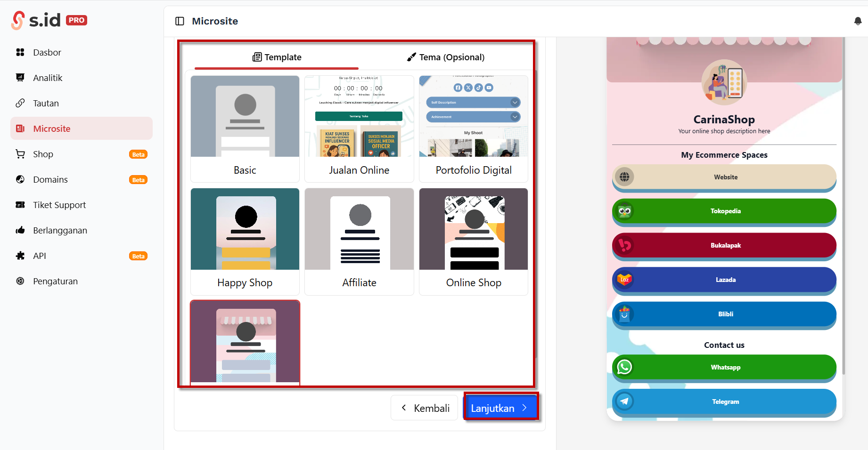This screenshot has width=868, height=450.
Task: Open Domains in sidebar
Action: point(50,179)
